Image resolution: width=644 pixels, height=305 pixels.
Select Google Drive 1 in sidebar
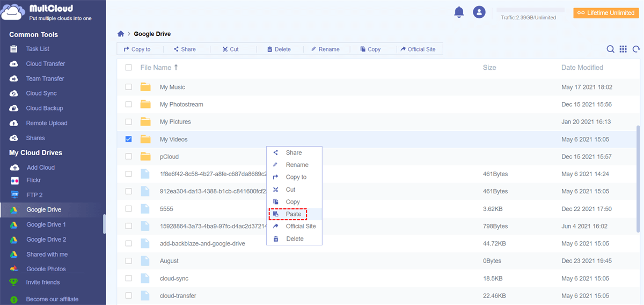[46, 224]
